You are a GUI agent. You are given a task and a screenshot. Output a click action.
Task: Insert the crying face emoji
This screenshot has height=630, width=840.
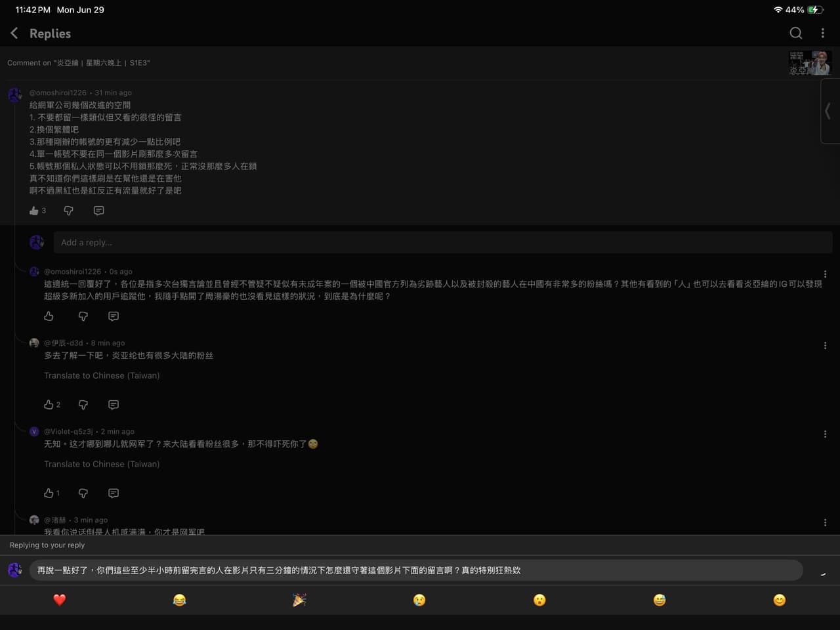(x=419, y=600)
